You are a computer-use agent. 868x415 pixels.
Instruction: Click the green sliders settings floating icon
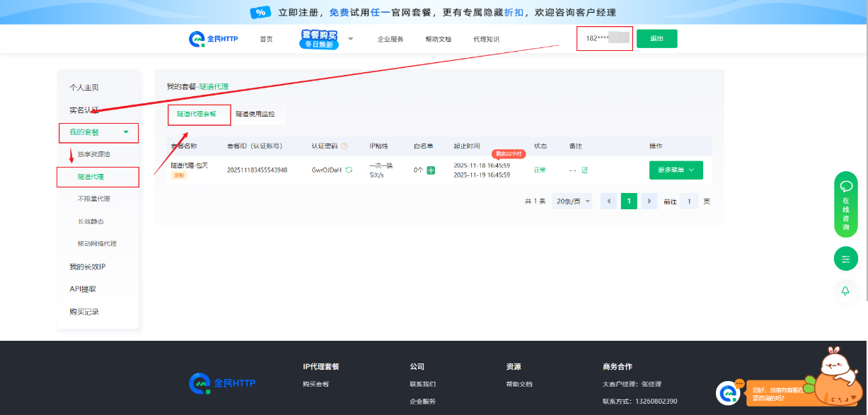pyautogui.click(x=845, y=259)
